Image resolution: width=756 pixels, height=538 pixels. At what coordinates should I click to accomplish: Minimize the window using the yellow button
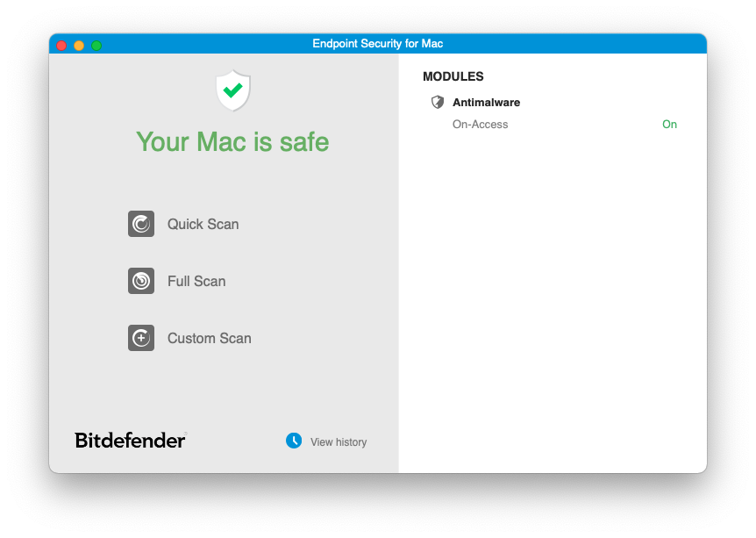(x=79, y=45)
